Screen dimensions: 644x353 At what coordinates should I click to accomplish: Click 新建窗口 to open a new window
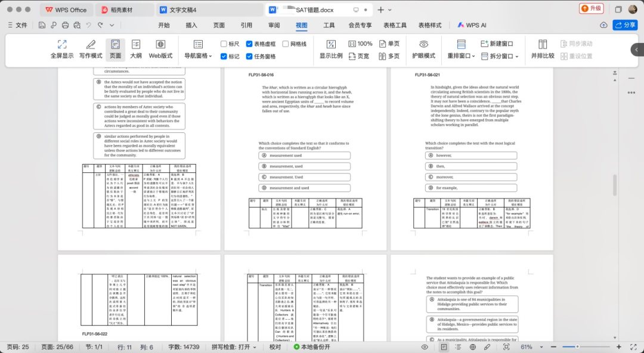pyautogui.click(x=497, y=44)
